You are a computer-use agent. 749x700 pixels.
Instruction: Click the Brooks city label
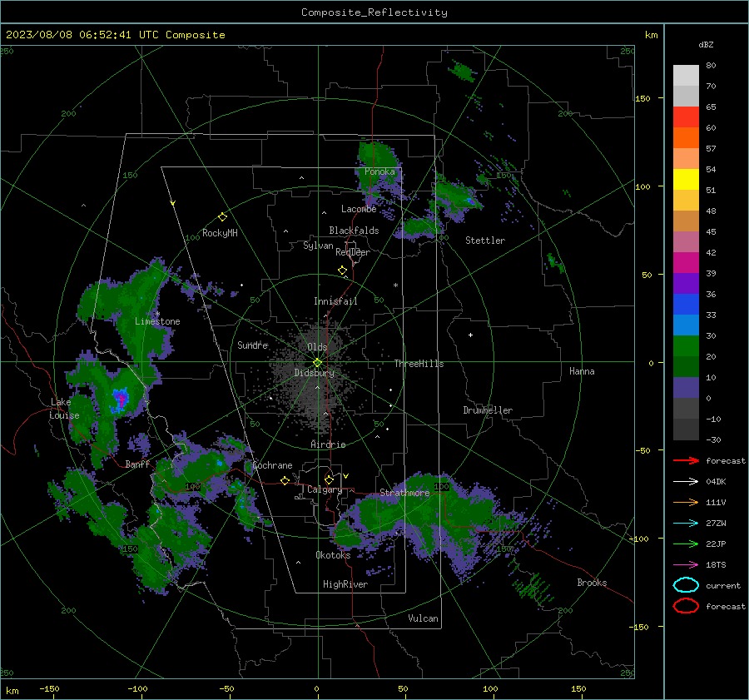pyautogui.click(x=592, y=583)
